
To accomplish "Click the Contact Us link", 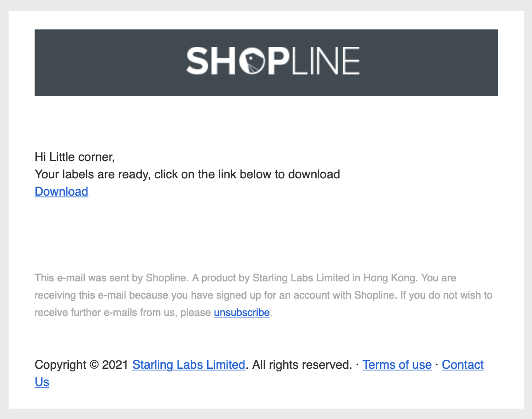I will coord(463,365).
